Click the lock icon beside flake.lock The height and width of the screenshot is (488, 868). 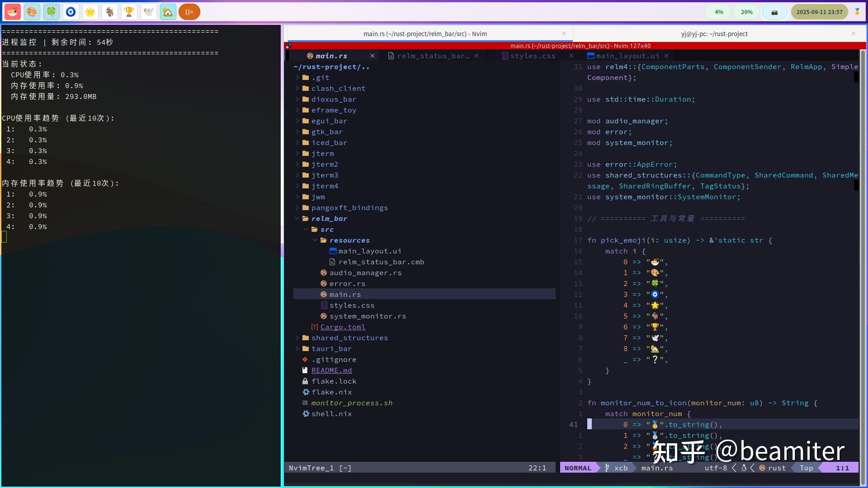(305, 381)
